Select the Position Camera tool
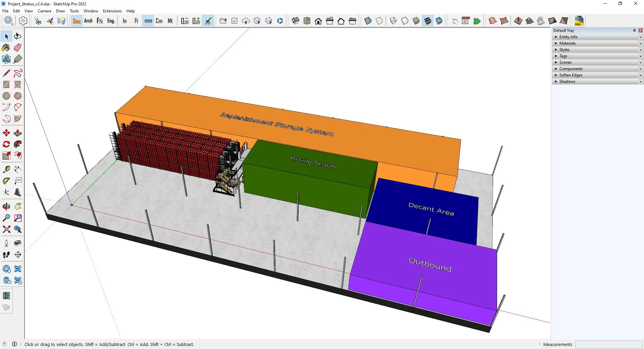Viewport: 644px width, 349px height. pos(6,243)
